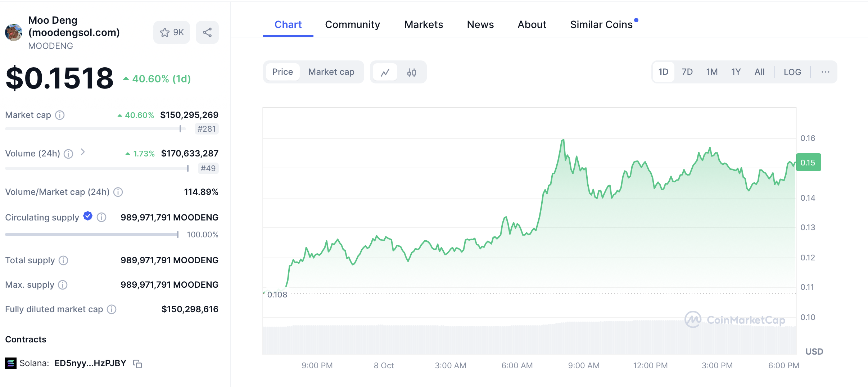This screenshot has height=387, width=868.
Task: Click the Circulating supply info icon
Action: [102, 217]
